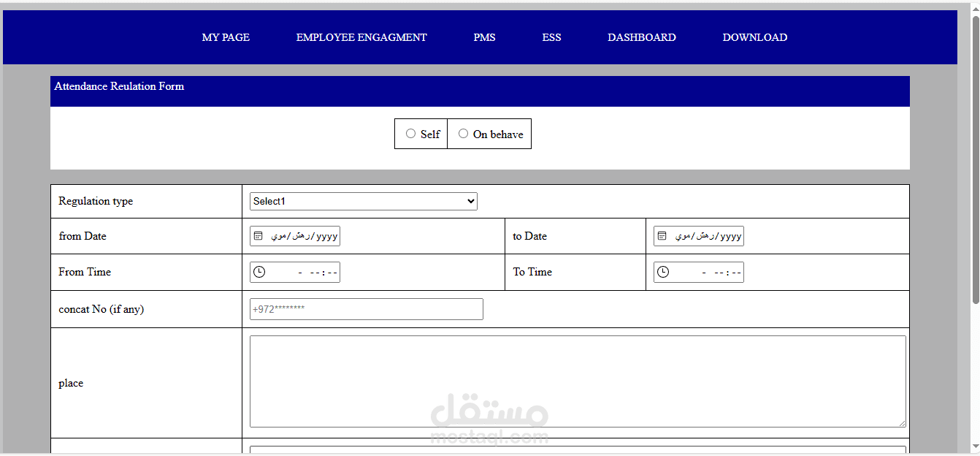Expand the Regulation type dropdown
This screenshot has height=456, width=980.
pos(364,202)
